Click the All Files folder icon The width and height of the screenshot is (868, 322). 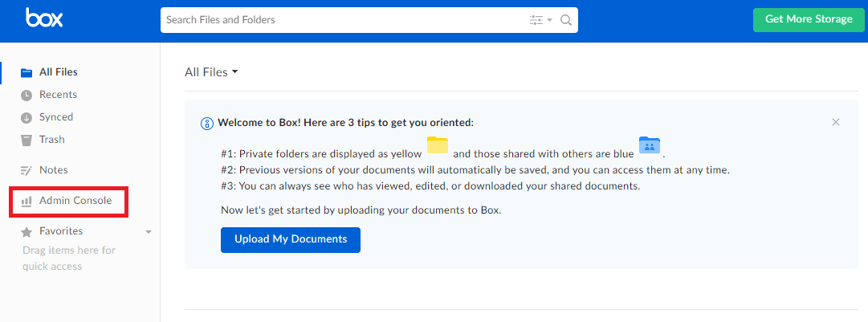click(x=26, y=72)
